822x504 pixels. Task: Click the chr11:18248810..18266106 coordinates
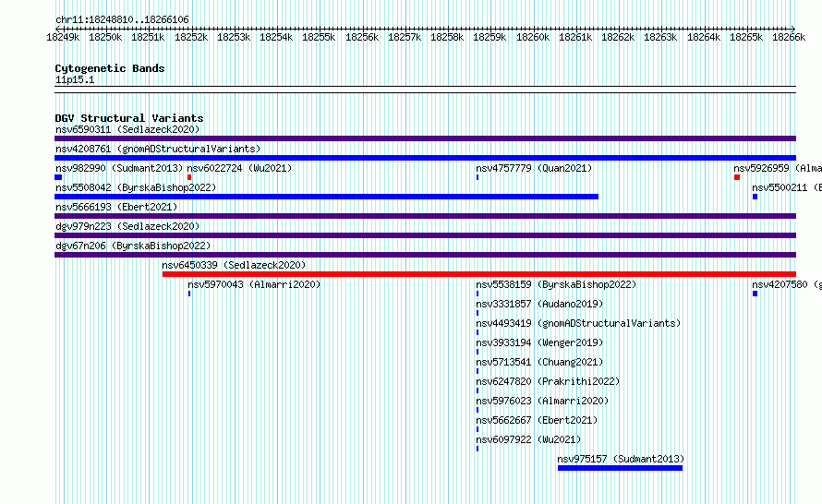122,19
